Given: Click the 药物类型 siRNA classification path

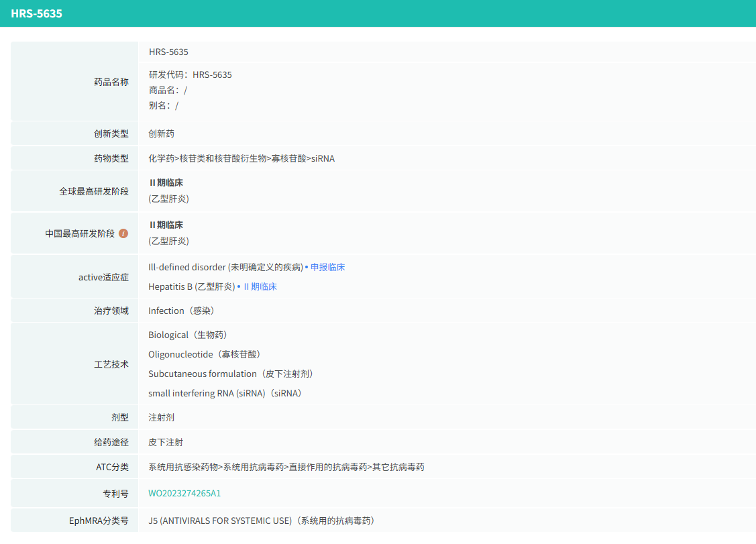Looking at the screenshot, I should [241, 158].
